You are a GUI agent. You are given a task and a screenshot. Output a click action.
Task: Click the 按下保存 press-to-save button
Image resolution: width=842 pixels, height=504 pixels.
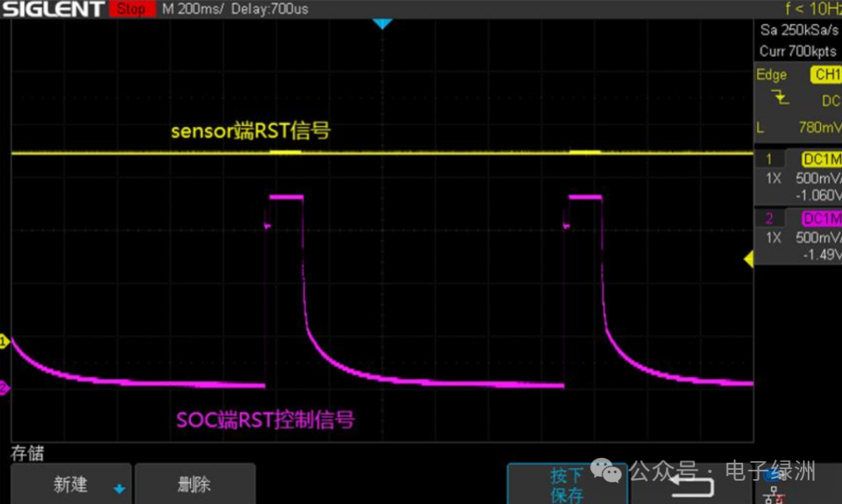click(567, 485)
